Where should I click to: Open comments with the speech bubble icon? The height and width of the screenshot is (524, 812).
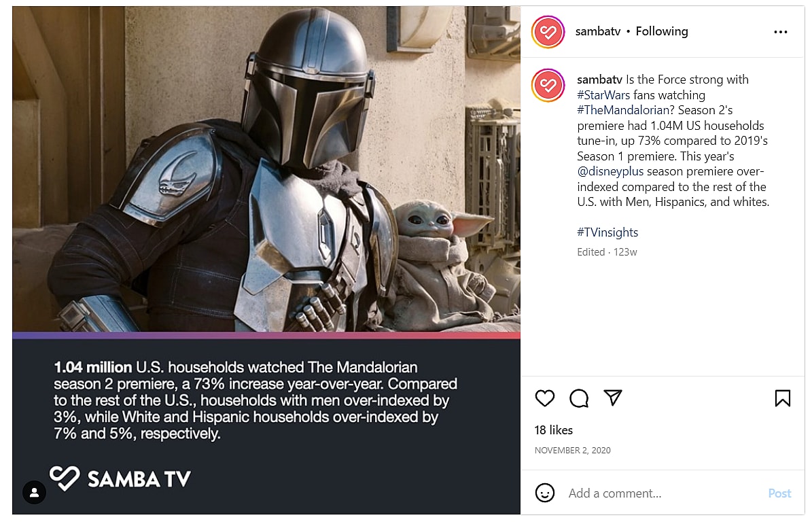pos(578,398)
